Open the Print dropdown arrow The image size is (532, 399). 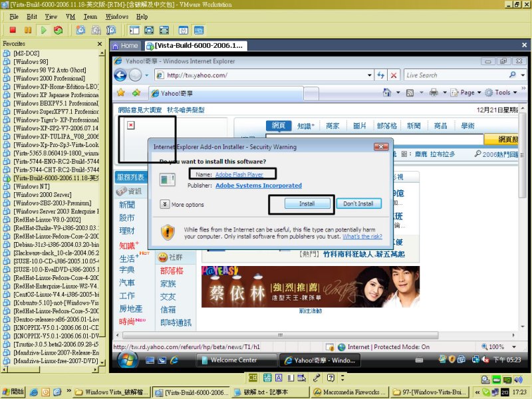point(444,92)
